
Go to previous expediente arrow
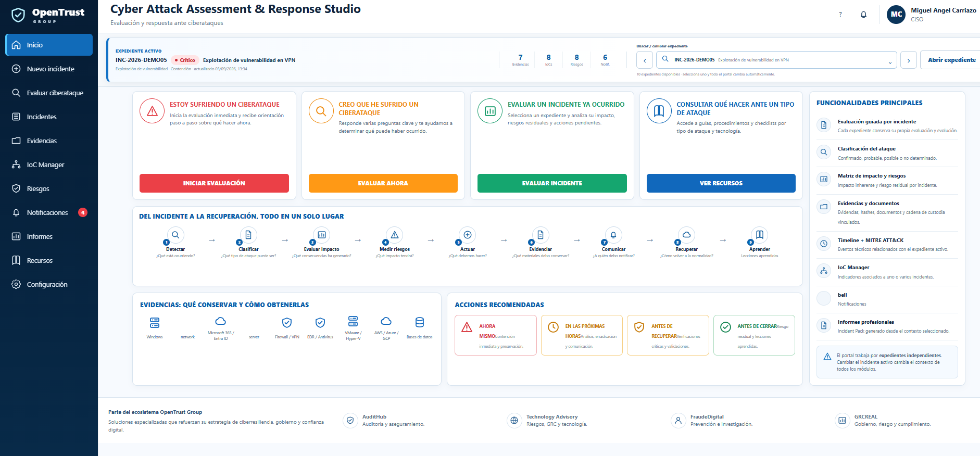coord(645,60)
